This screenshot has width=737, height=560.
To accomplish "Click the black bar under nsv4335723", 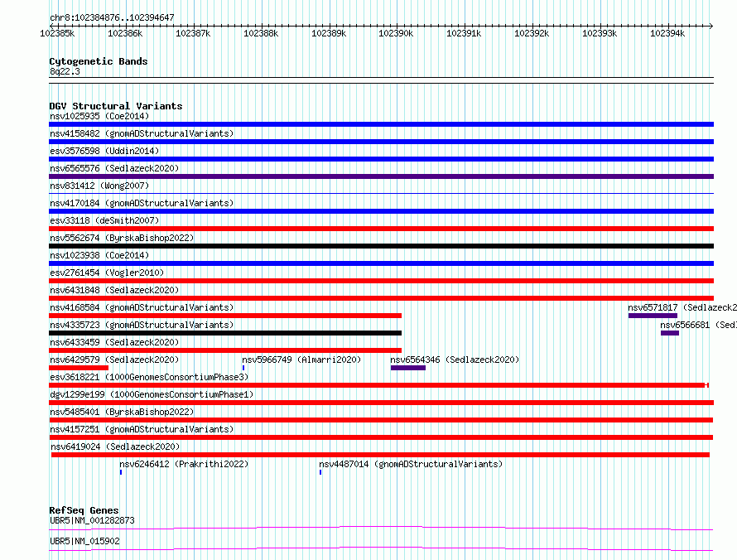I will coord(225,333).
